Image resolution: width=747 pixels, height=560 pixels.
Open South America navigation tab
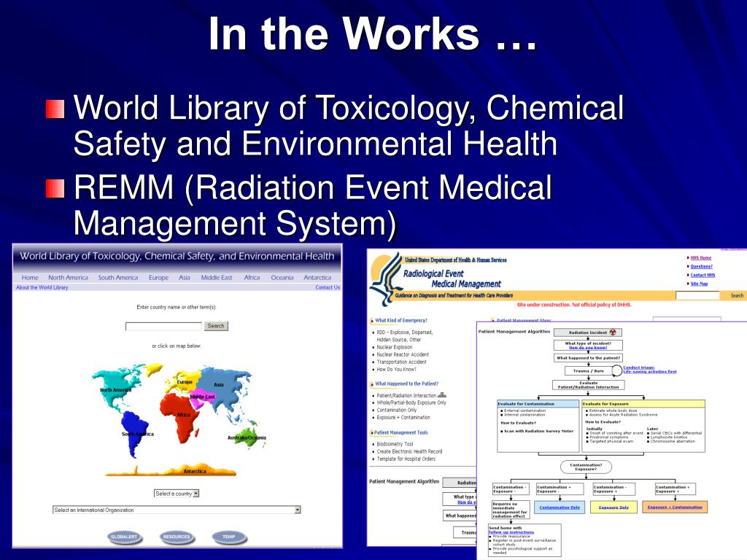click(x=118, y=278)
